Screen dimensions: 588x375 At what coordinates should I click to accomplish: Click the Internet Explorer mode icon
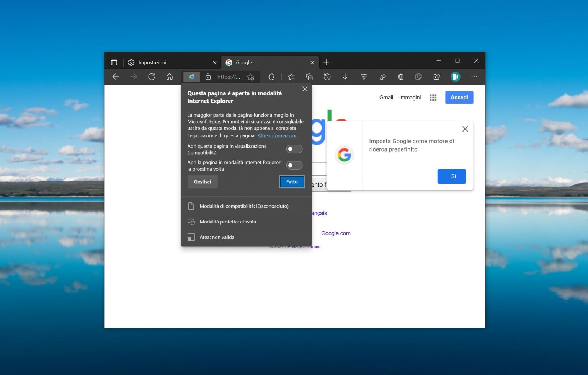191,77
